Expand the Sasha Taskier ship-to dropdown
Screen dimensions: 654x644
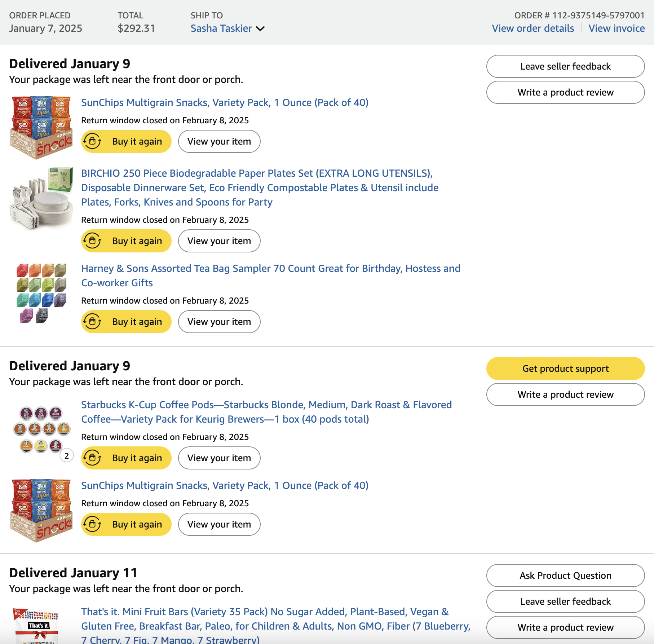260,28
